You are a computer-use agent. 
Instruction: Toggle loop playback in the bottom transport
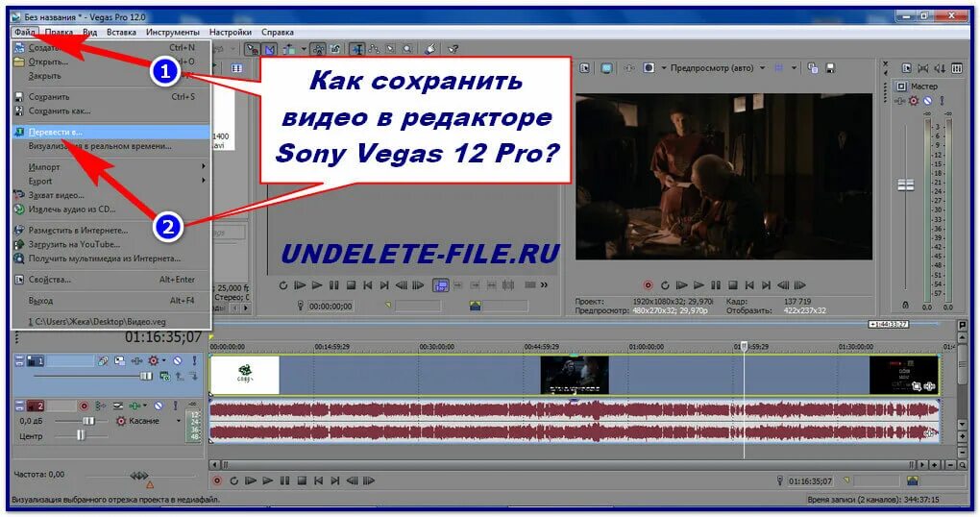click(x=233, y=480)
